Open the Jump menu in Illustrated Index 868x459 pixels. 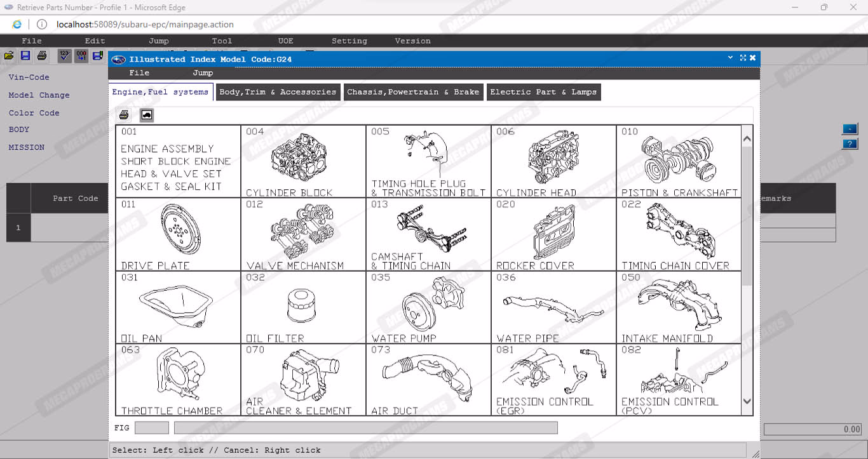click(x=203, y=73)
